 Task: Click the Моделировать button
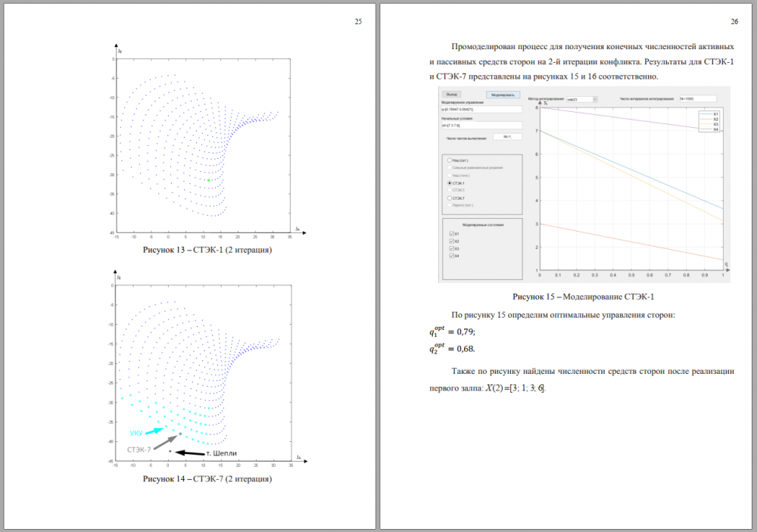(x=503, y=95)
